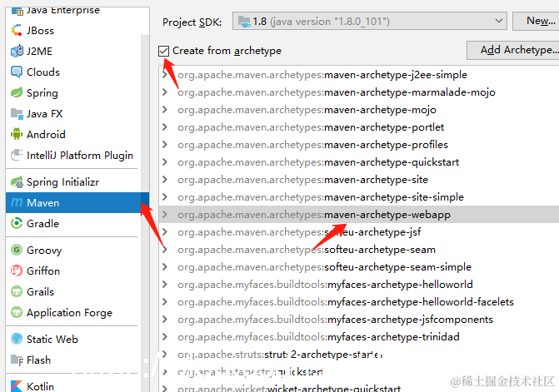Open the Project SDK dropdown

click(370, 21)
